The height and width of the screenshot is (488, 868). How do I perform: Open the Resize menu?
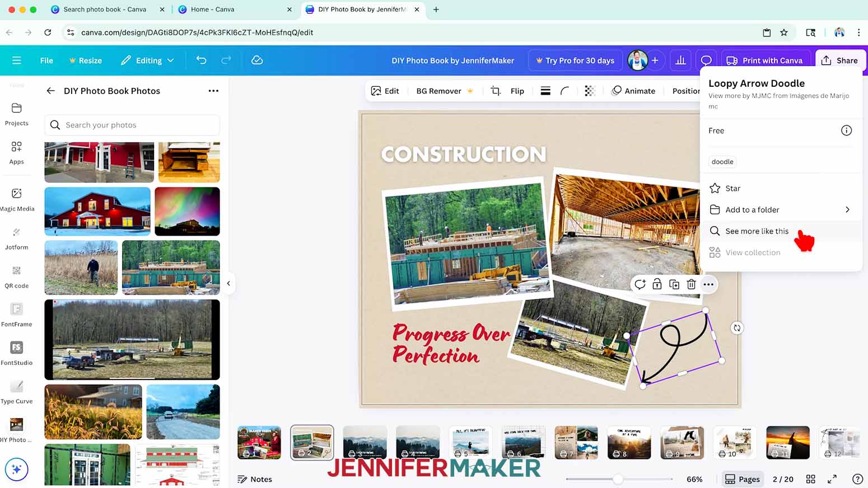(x=85, y=60)
